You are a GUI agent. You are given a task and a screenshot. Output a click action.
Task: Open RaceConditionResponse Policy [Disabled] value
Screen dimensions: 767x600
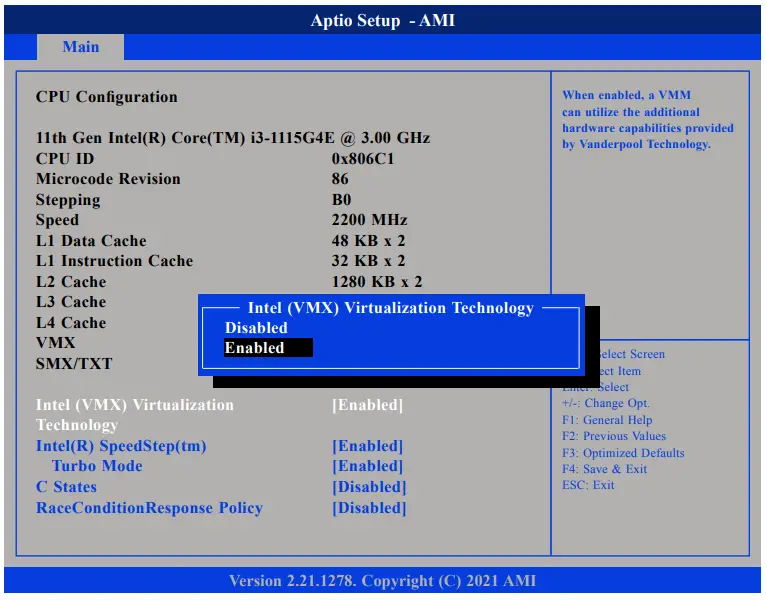click(369, 508)
